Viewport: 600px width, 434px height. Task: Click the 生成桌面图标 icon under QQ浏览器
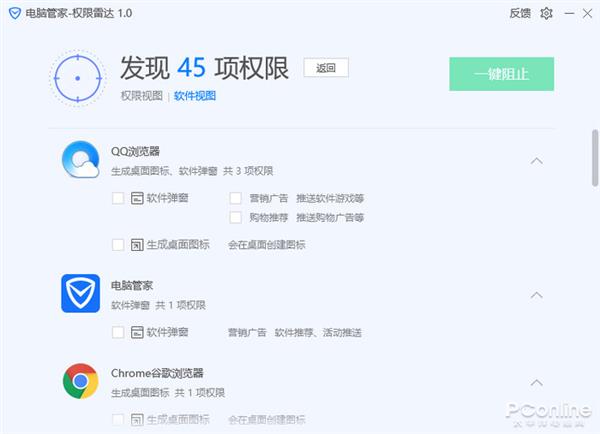137,245
